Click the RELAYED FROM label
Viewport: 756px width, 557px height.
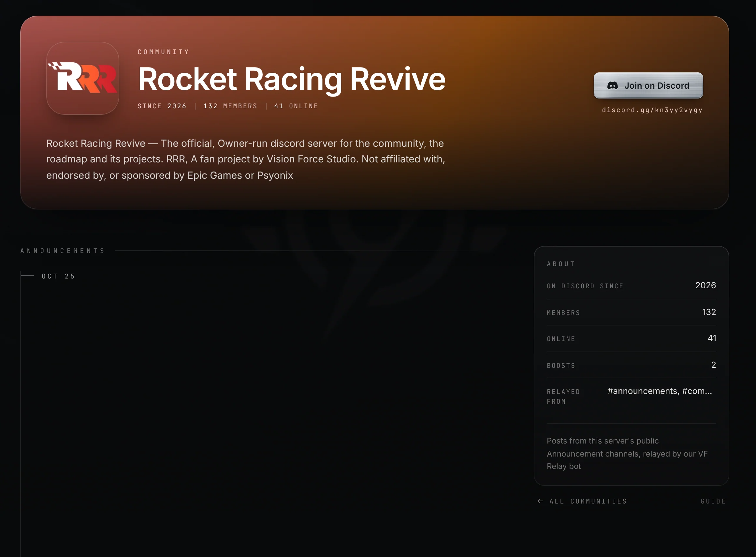click(563, 397)
